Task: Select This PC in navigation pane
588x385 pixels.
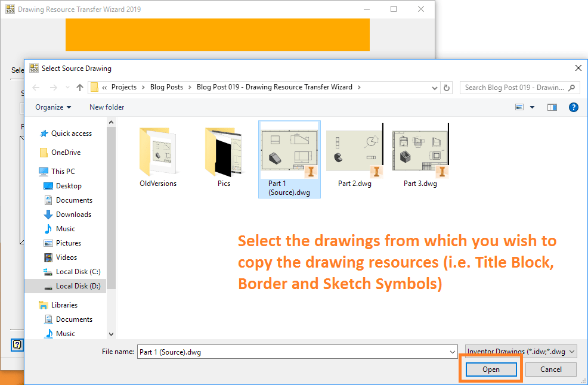Action: [63, 171]
